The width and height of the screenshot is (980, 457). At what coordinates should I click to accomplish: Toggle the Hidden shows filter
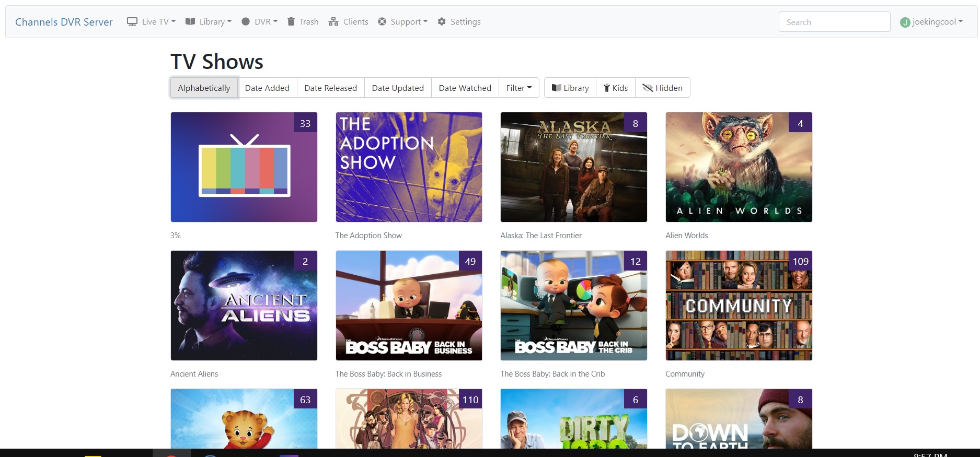tap(662, 88)
